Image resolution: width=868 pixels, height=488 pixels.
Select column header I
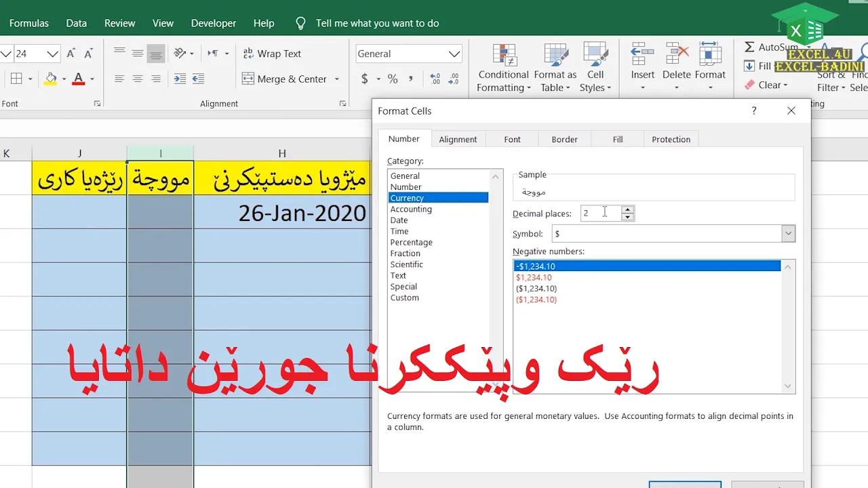coord(160,153)
